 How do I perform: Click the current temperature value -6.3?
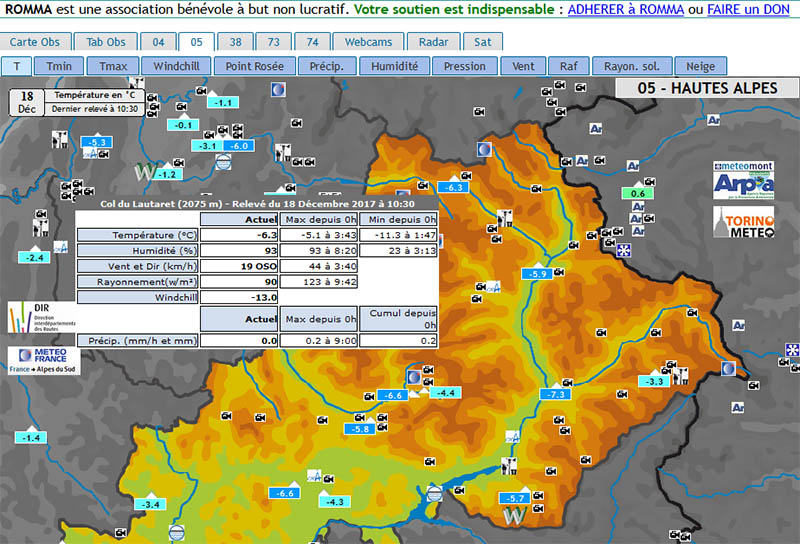click(x=239, y=235)
